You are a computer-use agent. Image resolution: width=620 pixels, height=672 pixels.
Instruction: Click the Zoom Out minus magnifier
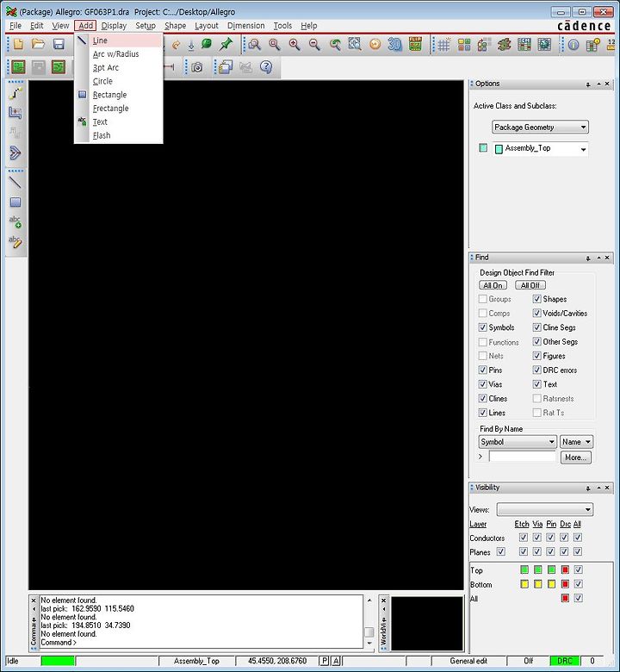click(x=314, y=45)
